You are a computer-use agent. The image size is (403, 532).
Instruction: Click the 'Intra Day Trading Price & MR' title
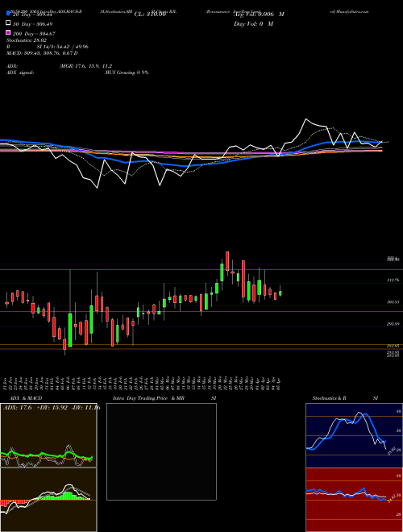pyautogui.click(x=148, y=398)
